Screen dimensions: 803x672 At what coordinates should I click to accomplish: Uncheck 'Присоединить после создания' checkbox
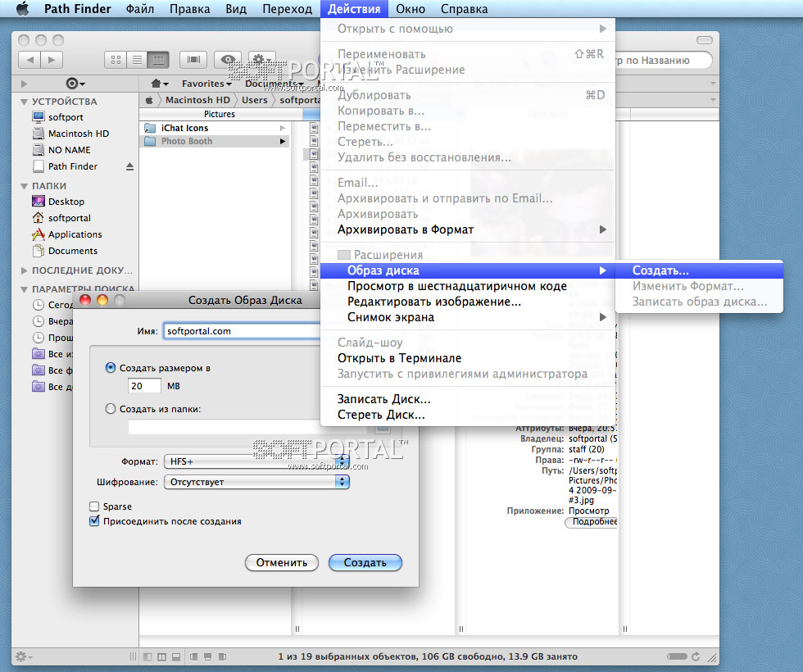[x=94, y=521]
